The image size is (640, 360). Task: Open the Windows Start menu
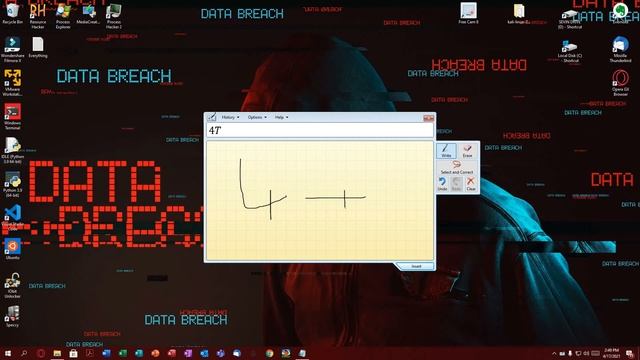click(8, 353)
